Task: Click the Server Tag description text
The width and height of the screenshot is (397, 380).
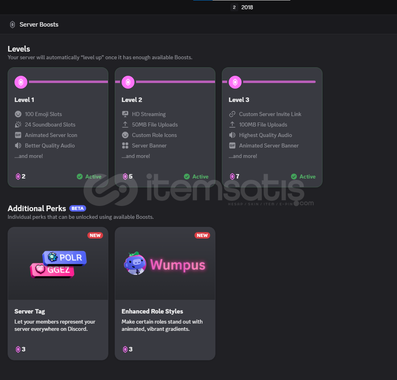Action: coord(55,325)
